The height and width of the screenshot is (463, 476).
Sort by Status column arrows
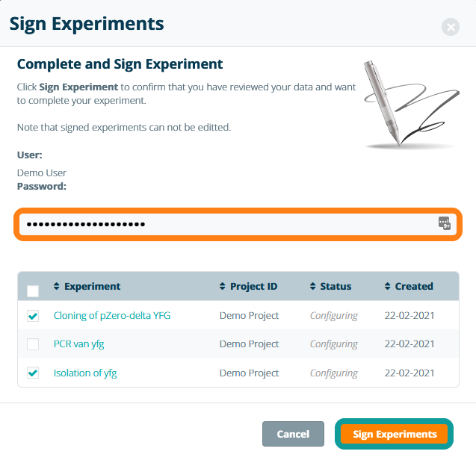pyautogui.click(x=313, y=287)
